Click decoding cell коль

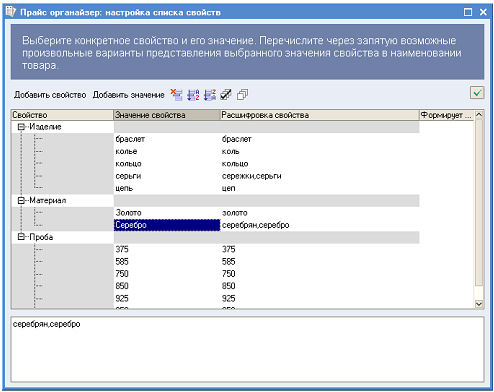[x=319, y=151]
